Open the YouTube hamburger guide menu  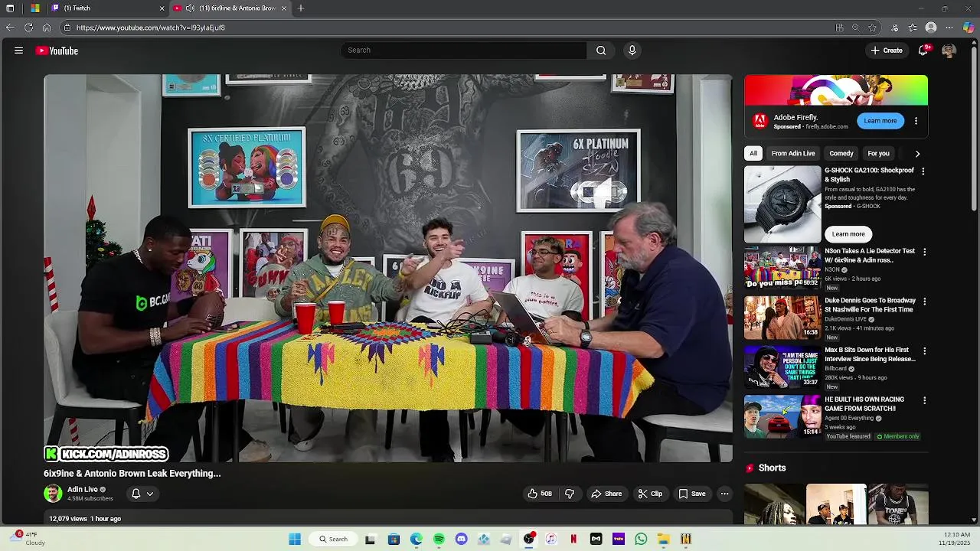coord(18,51)
